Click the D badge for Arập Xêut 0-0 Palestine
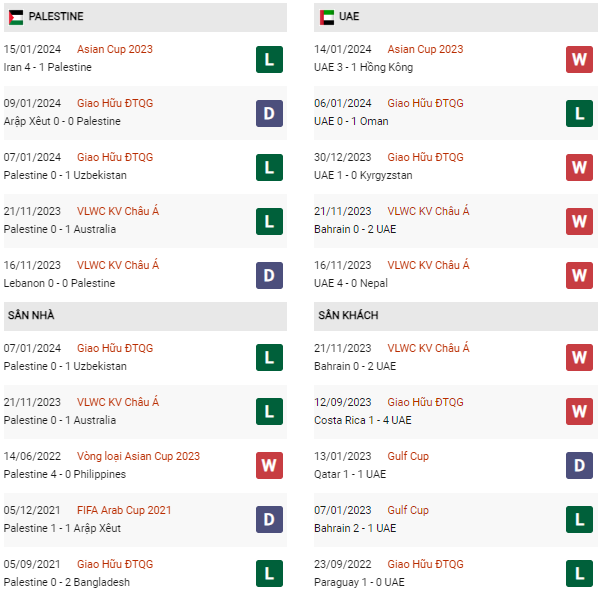 (x=269, y=113)
